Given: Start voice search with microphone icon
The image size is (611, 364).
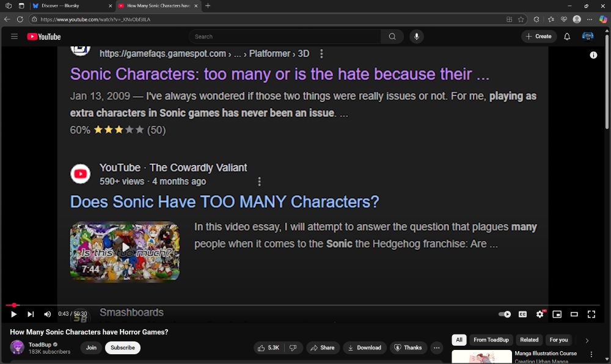Looking at the screenshot, I should [x=417, y=37].
